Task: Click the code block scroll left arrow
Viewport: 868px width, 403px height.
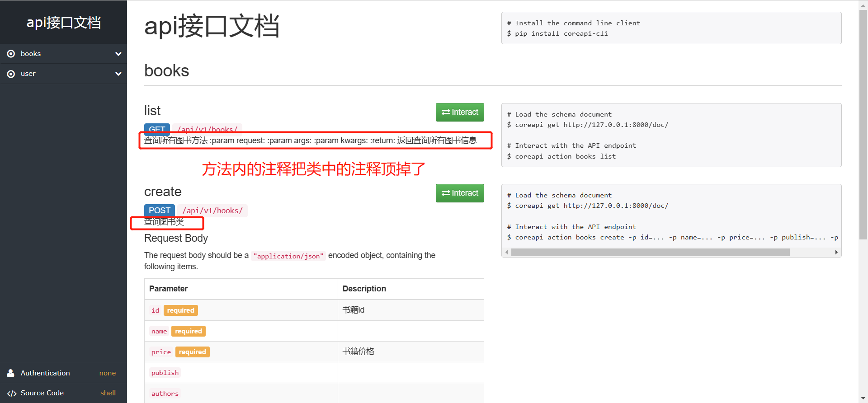Action: pyautogui.click(x=507, y=253)
